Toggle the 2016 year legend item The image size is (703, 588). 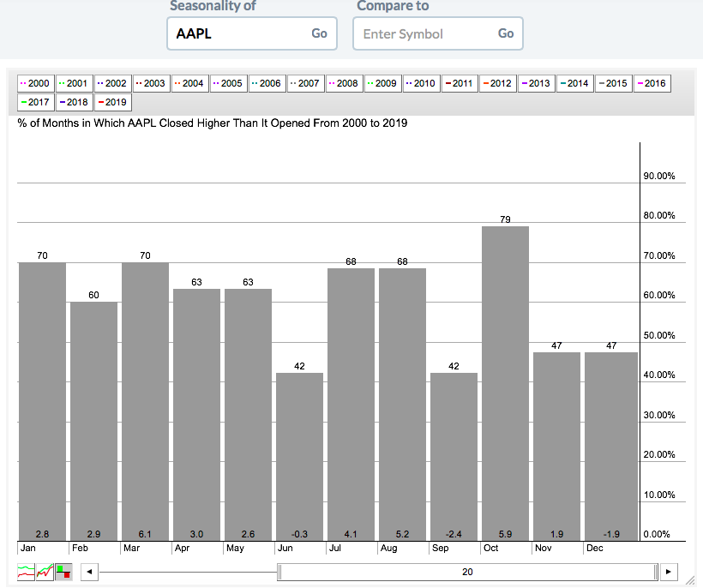coord(652,83)
